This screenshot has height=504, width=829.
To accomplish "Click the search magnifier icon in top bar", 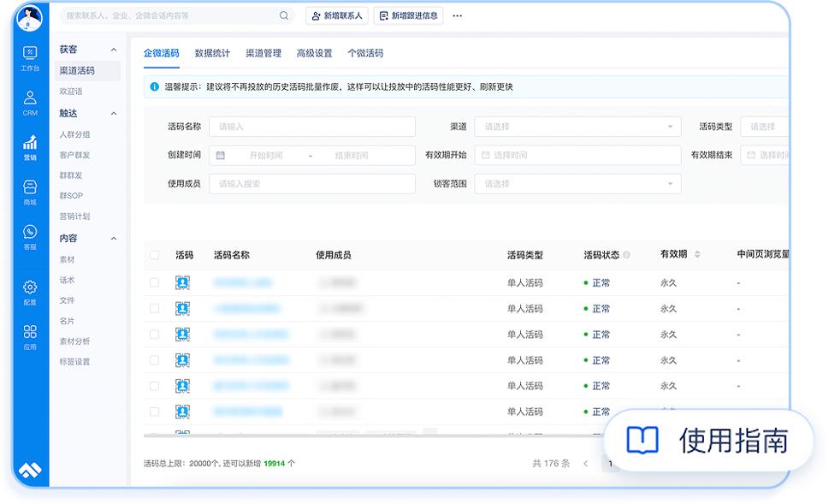I will click(x=284, y=15).
